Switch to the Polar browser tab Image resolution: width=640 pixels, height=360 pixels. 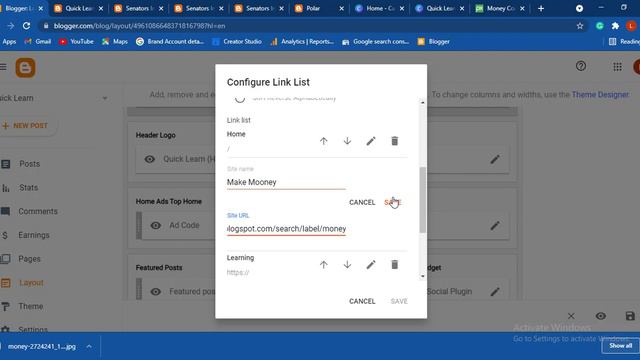point(319,8)
